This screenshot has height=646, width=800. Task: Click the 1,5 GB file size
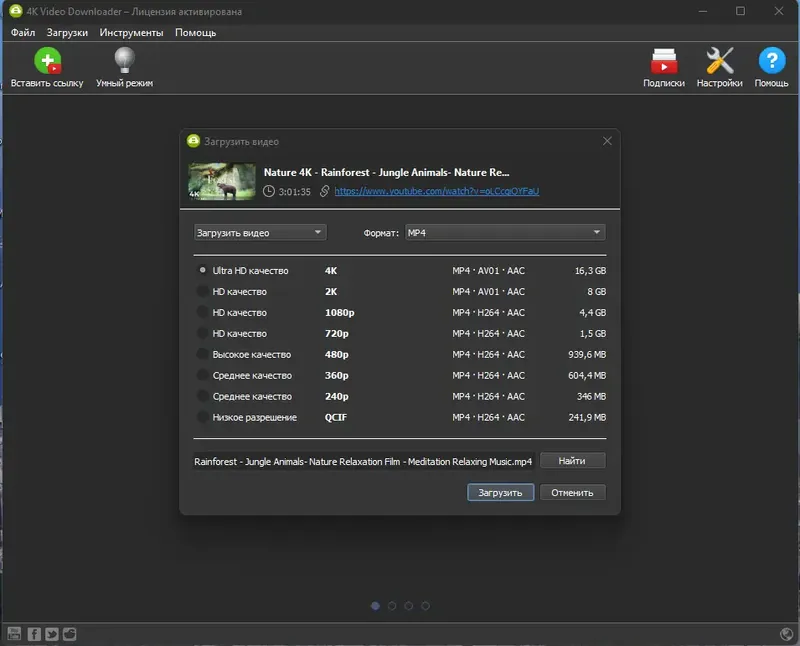[592, 333]
